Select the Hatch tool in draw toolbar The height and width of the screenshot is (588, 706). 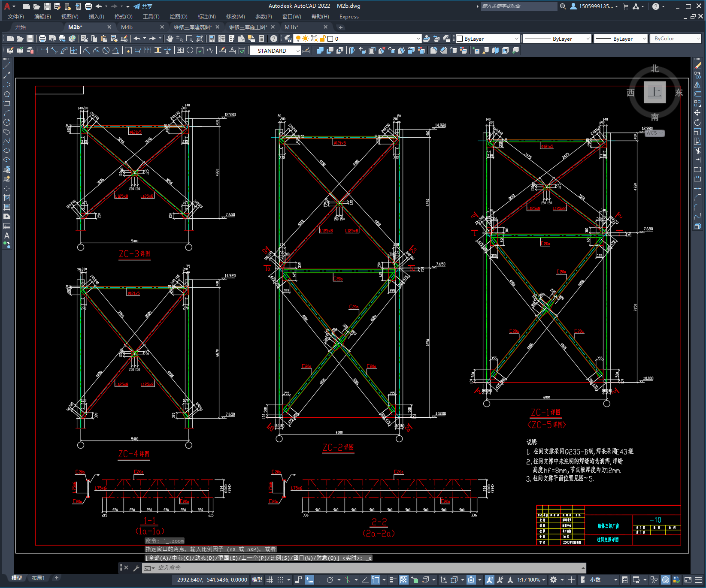(x=7, y=198)
